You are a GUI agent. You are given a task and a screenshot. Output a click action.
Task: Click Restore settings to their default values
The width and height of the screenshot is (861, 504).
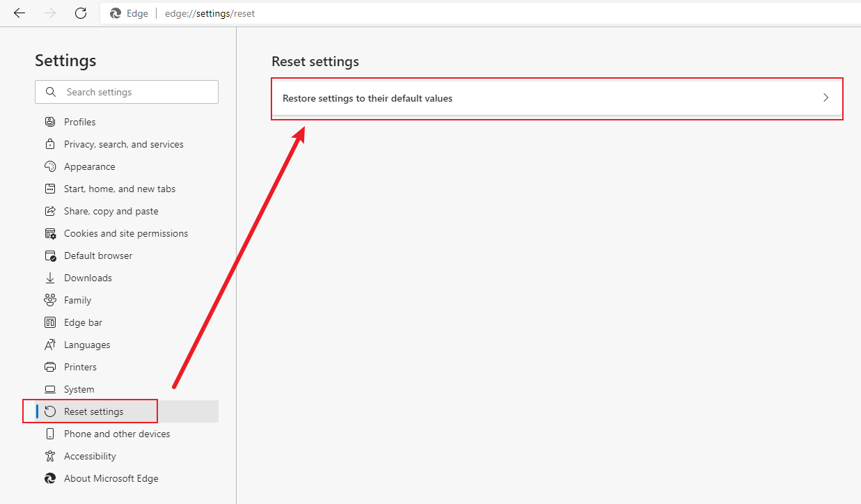tap(557, 98)
